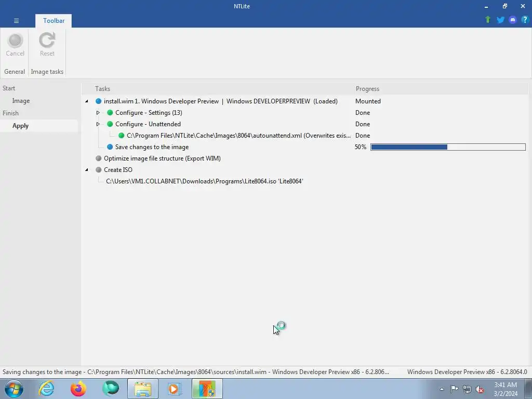Expand Configure - Unattended node

(x=98, y=124)
